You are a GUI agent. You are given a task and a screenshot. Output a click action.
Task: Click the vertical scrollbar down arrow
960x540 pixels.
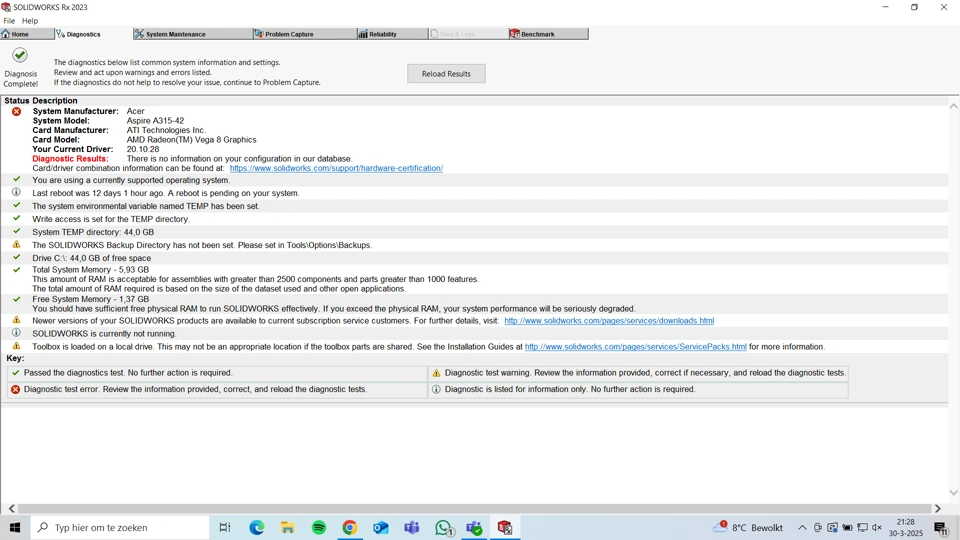953,492
